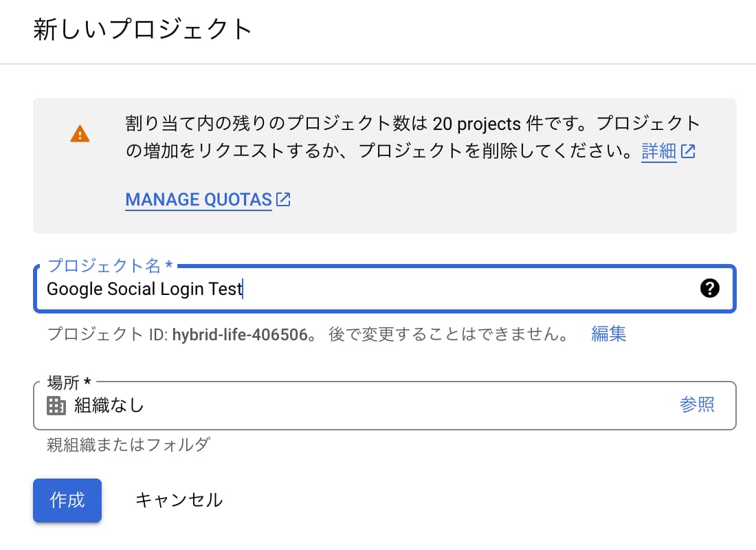Image resolution: width=756 pixels, height=550 pixels.
Task: Select the 組織なし location field
Action: (x=384, y=405)
